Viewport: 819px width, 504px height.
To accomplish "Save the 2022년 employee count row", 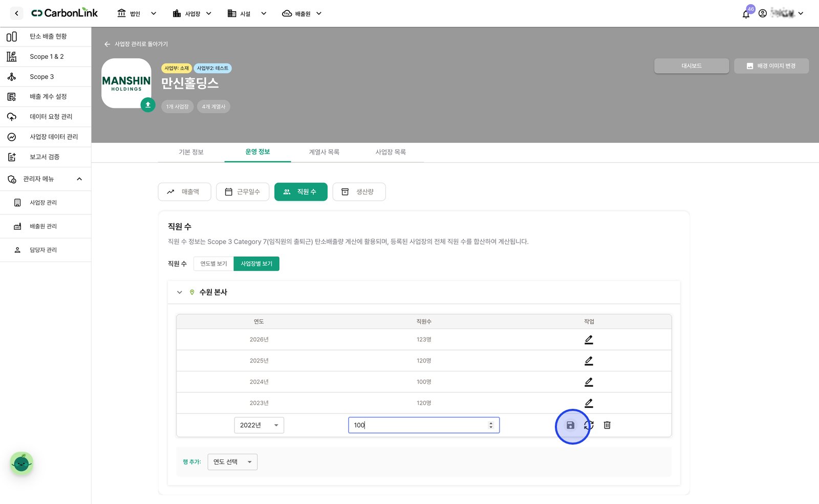I will 570,425.
